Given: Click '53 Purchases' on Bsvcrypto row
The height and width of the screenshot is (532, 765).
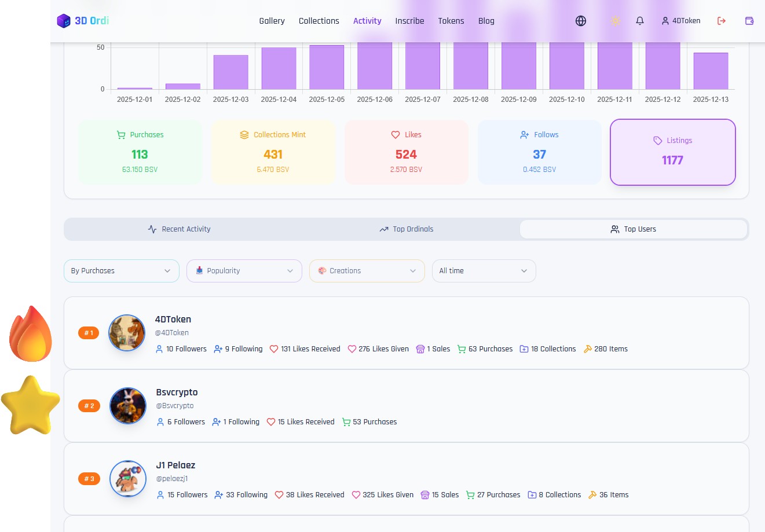Looking at the screenshot, I should point(375,422).
